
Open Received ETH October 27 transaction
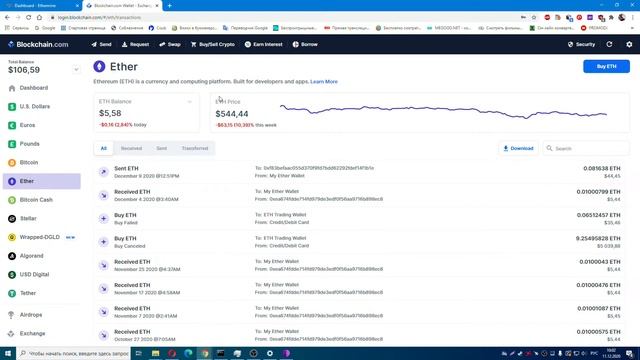[x=361, y=335]
